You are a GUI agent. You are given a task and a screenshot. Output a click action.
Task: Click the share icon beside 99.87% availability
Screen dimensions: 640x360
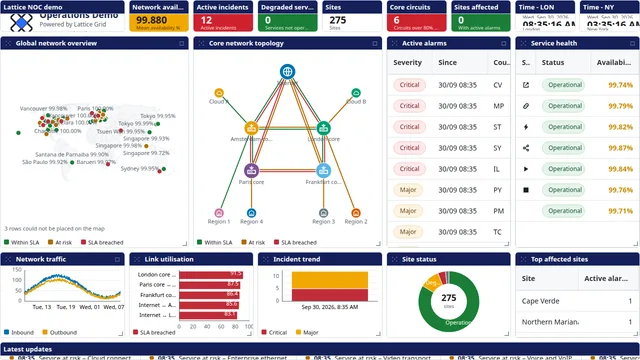tap(526, 148)
